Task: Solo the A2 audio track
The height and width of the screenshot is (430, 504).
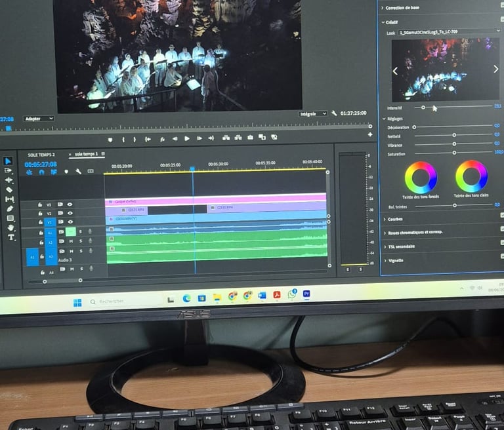Action: point(81,241)
